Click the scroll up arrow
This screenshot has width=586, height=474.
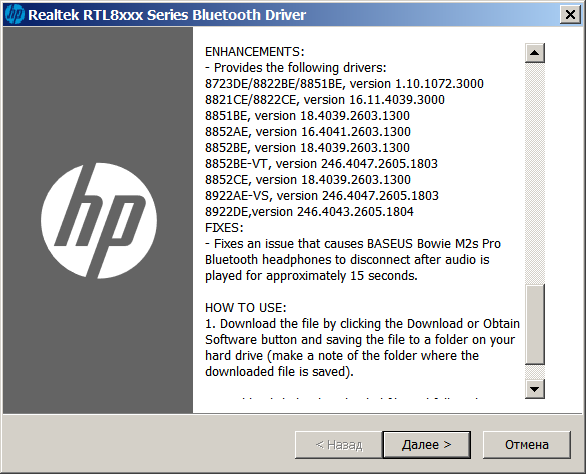tap(534, 53)
